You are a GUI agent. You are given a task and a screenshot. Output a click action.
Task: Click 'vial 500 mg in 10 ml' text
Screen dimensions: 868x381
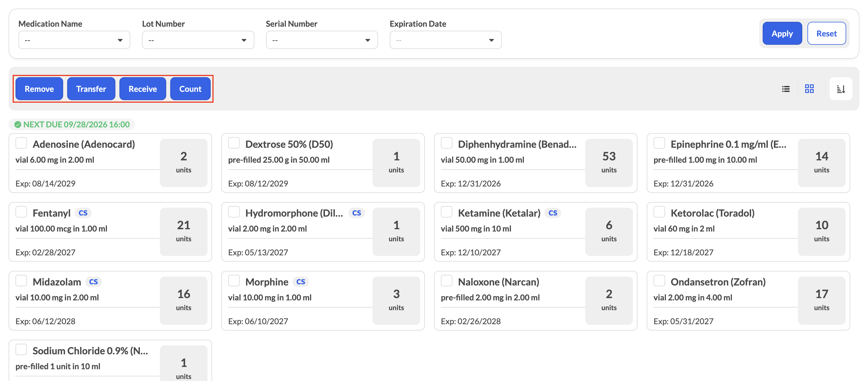pyautogui.click(x=476, y=229)
